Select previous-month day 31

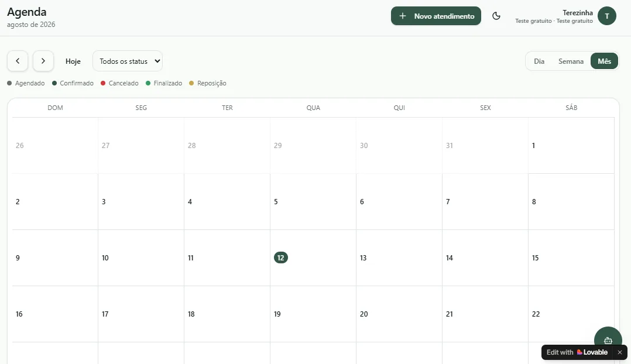coord(450,146)
